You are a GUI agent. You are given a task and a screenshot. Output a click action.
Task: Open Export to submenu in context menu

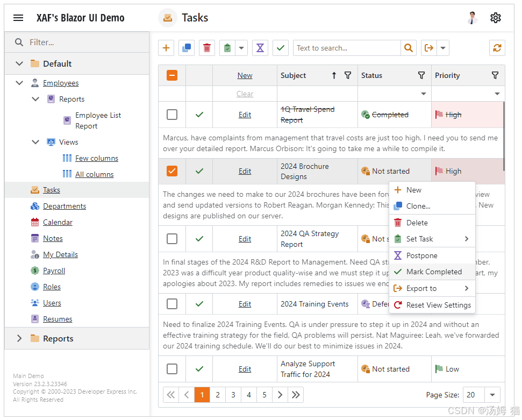[432, 288]
